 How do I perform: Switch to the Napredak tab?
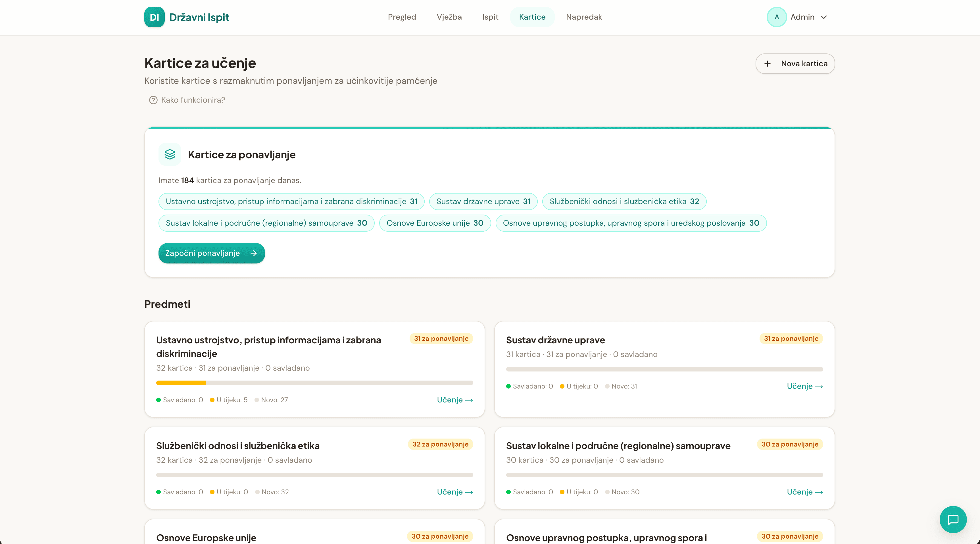click(x=583, y=17)
